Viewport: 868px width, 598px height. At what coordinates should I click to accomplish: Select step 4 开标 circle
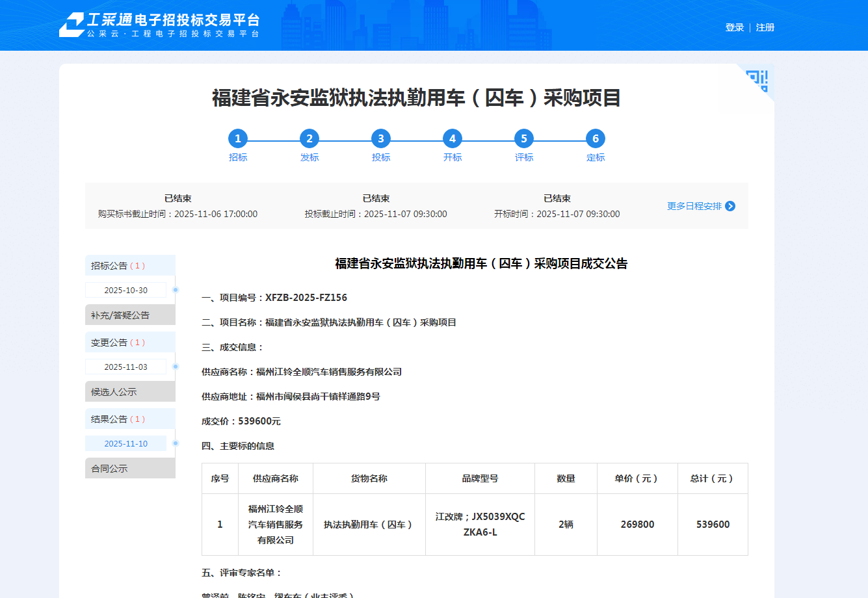pos(453,138)
